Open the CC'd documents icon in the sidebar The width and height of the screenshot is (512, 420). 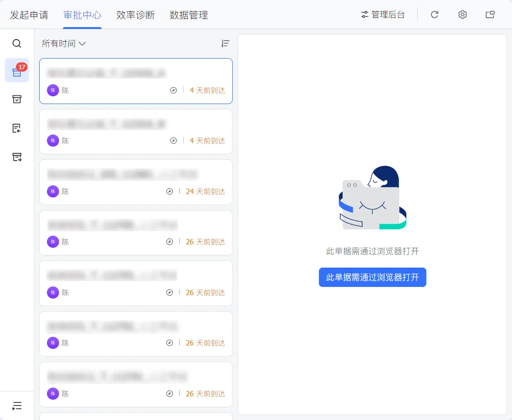tap(16, 128)
